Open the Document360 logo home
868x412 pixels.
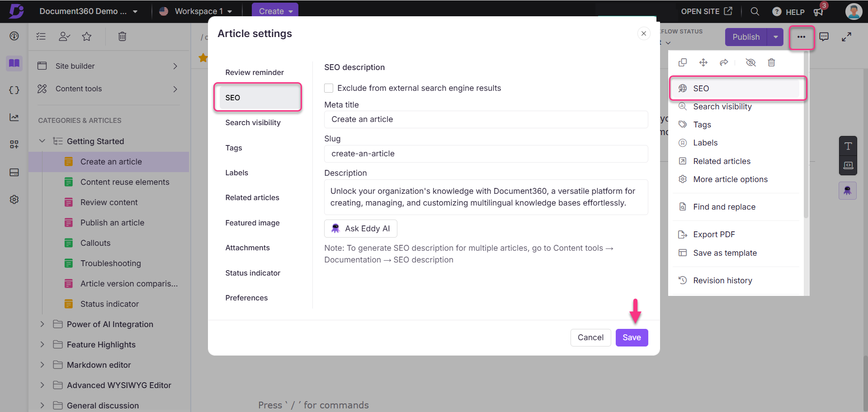pyautogui.click(x=16, y=11)
